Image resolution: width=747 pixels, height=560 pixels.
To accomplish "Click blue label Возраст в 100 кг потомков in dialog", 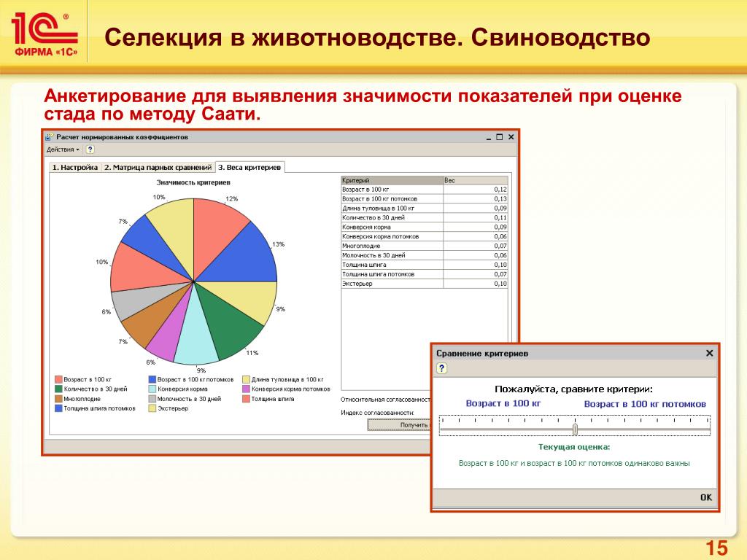I will tap(645, 404).
